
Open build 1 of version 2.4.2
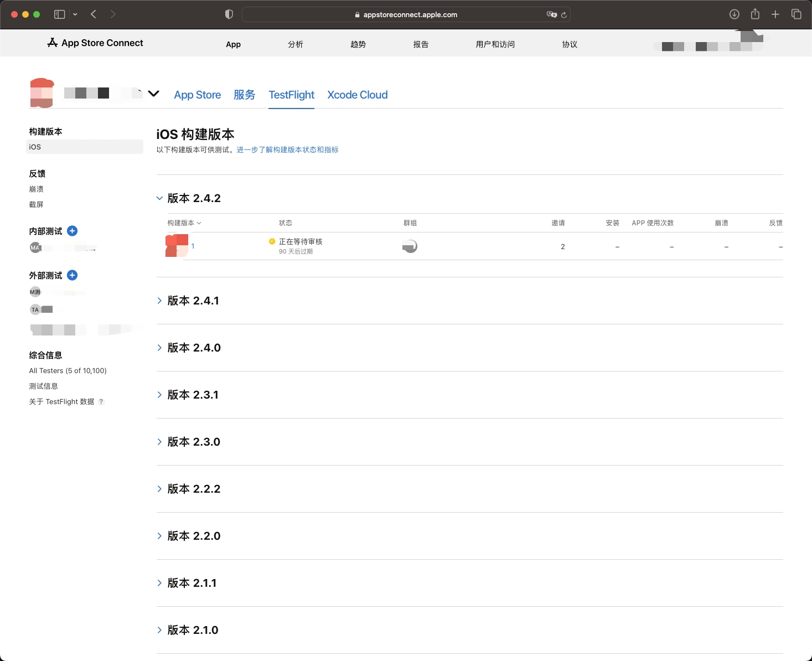193,246
